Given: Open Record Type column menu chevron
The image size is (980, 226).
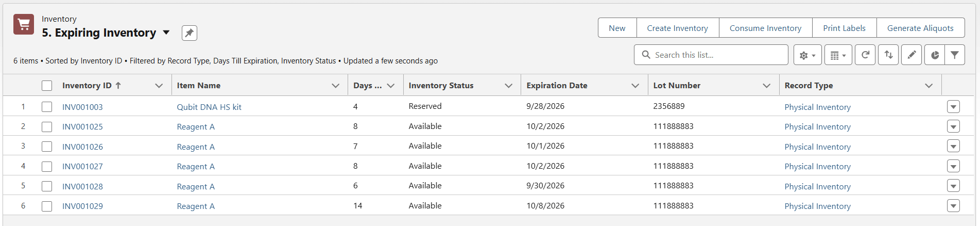Looking at the screenshot, I should coord(929,86).
